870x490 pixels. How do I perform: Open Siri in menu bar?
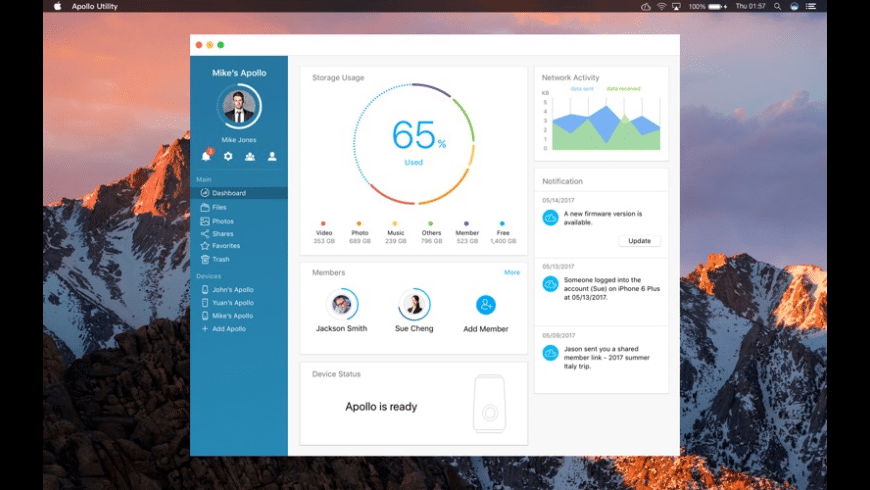(794, 7)
